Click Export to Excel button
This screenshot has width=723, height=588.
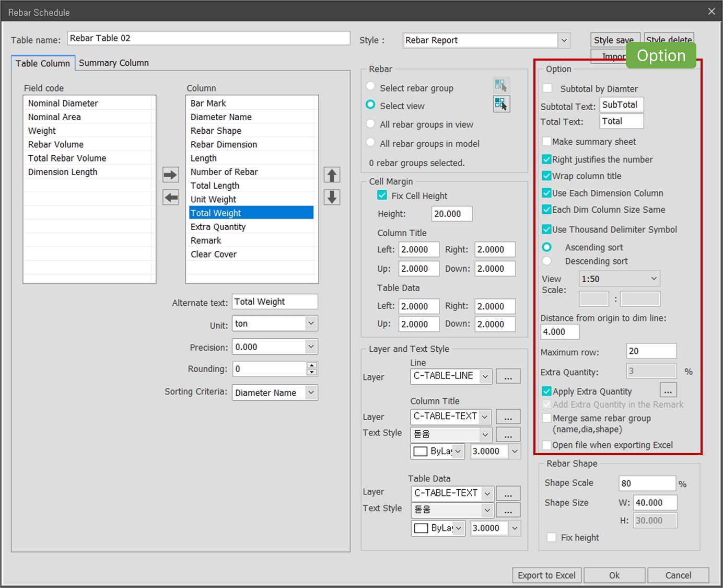(546, 575)
